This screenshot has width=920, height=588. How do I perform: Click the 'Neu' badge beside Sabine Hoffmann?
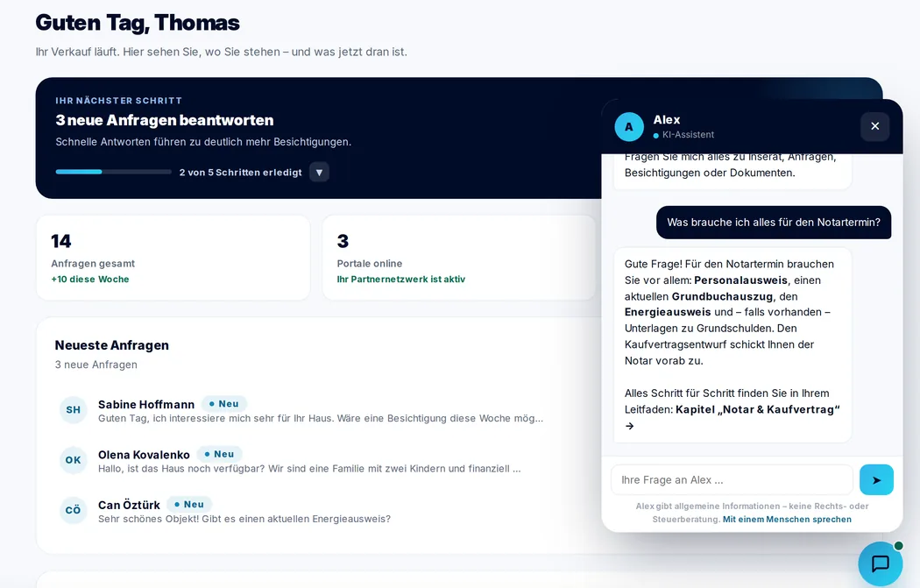pyautogui.click(x=224, y=404)
